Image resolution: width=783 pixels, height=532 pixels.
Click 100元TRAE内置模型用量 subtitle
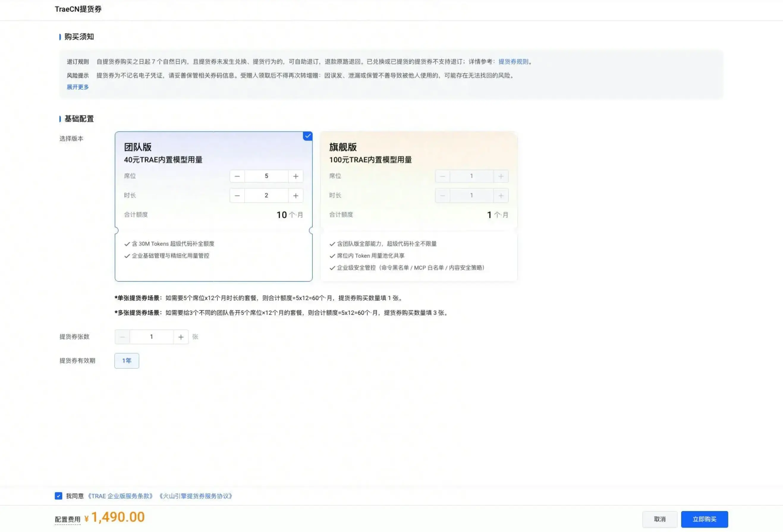(370, 160)
